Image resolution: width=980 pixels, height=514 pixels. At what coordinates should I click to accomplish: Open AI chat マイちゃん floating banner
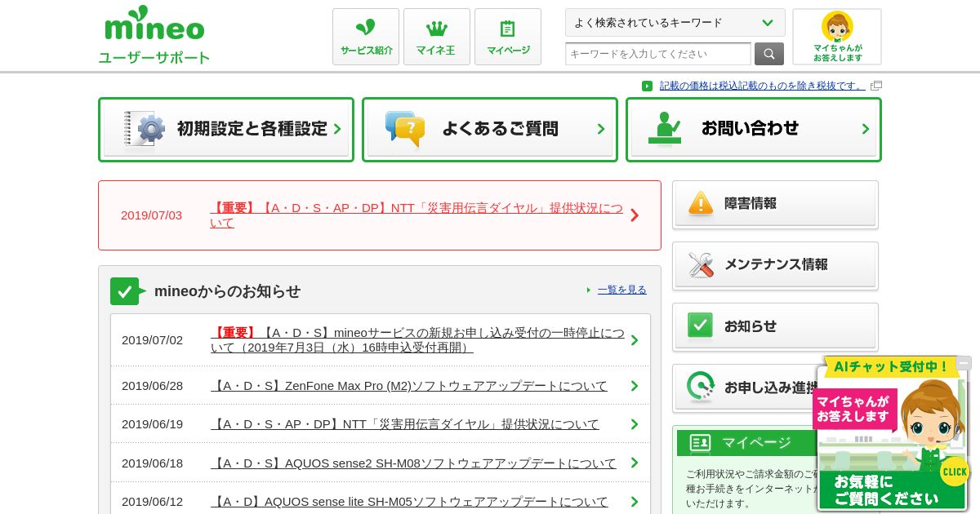click(x=892, y=433)
